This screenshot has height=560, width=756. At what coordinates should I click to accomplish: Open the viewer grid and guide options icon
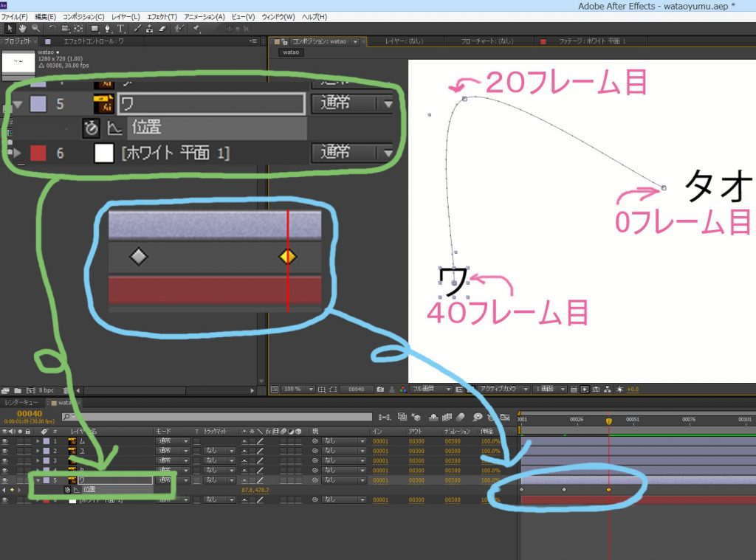tap(322, 389)
